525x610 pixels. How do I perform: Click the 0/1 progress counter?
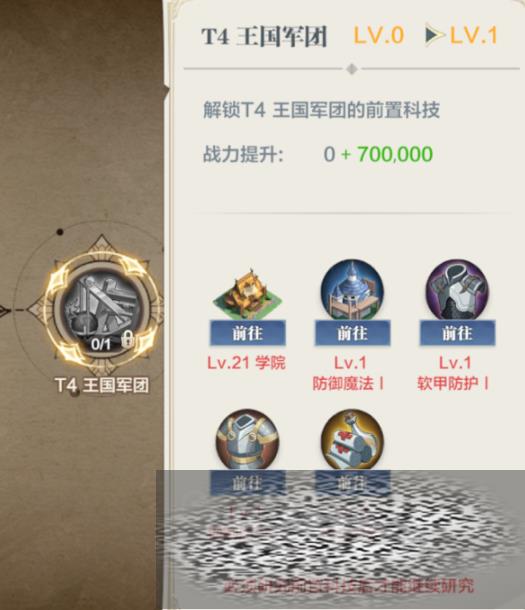click(x=101, y=344)
